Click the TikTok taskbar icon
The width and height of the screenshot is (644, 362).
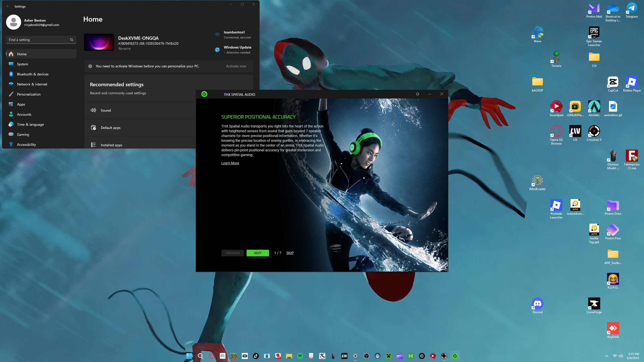tap(256, 356)
